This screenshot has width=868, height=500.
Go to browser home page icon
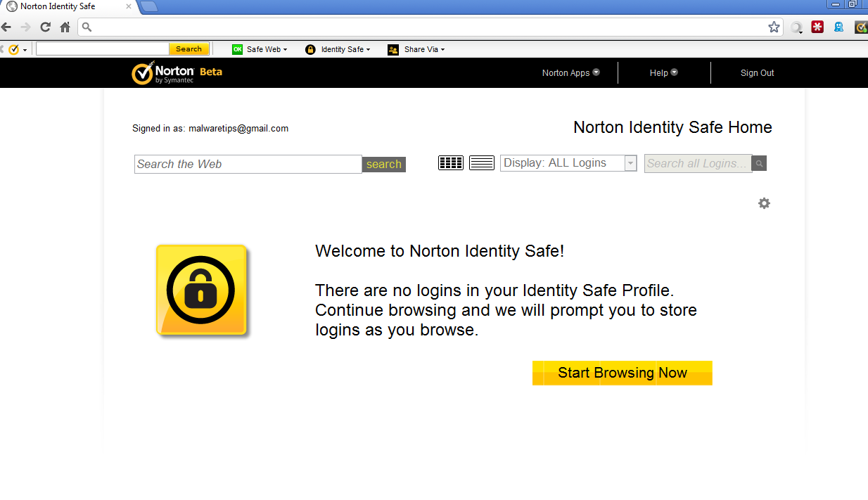pyautogui.click(x=65, y=27)
